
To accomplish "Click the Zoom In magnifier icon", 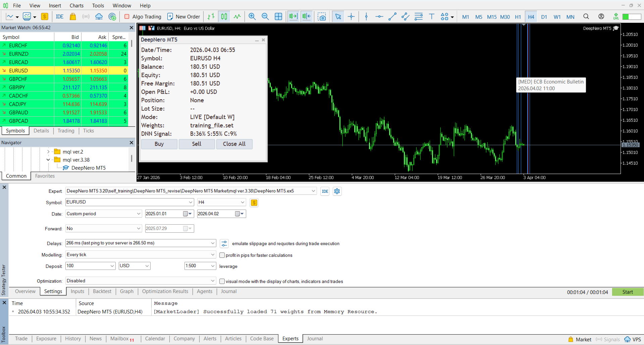I will coord(252,16).
